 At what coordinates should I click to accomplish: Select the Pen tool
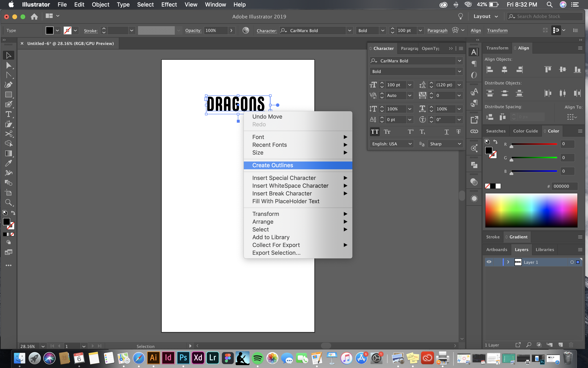point(9,85)
